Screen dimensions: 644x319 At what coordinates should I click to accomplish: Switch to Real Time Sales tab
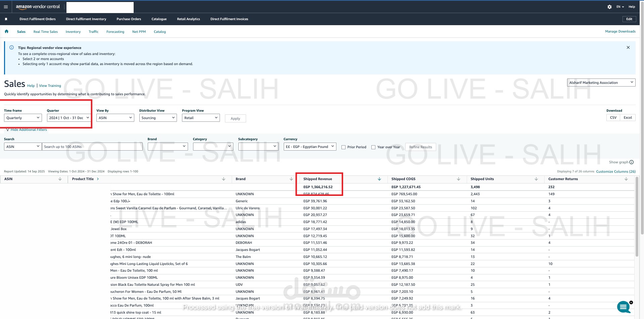coord(46,32)
